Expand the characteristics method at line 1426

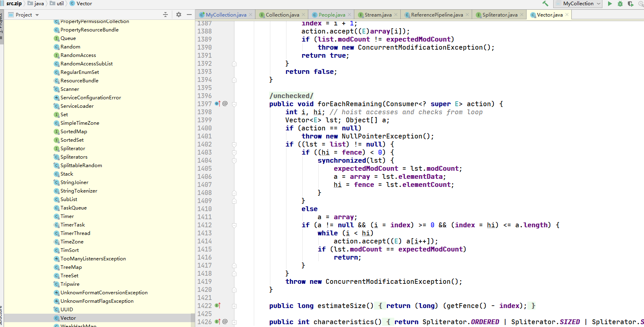point(234,322)
